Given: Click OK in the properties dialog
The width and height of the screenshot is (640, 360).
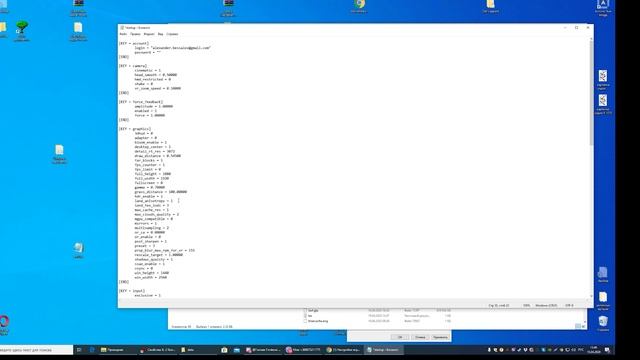Looking at the screenshot, I should click(400, 337).
